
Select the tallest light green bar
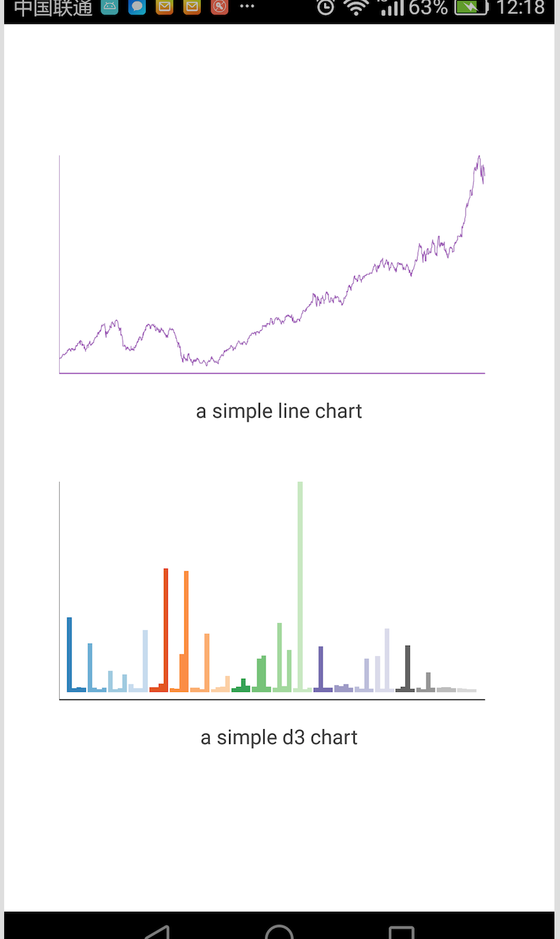click(x=300, y=587)
